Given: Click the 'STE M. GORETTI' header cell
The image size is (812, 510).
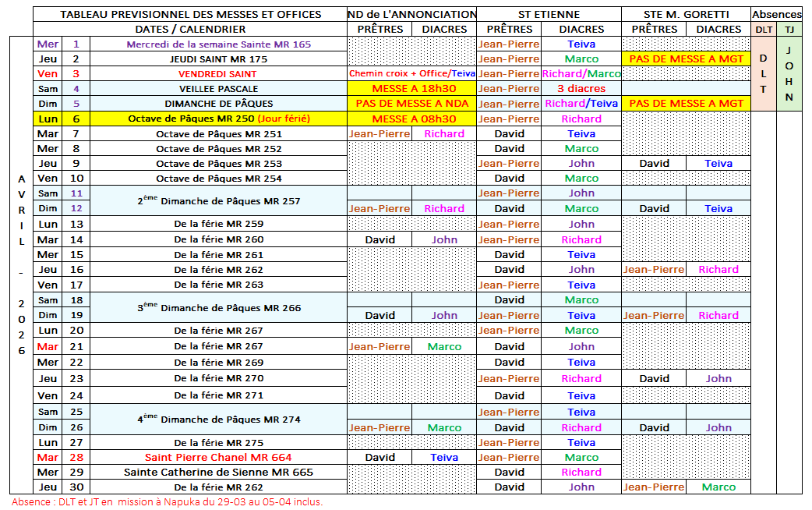Looking at the screenshot, I should pos(686,14).
